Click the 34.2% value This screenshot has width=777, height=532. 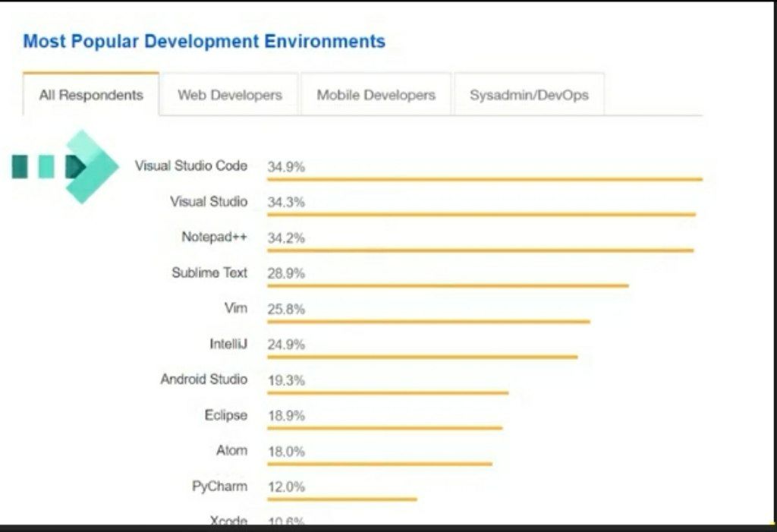(286, 238)
